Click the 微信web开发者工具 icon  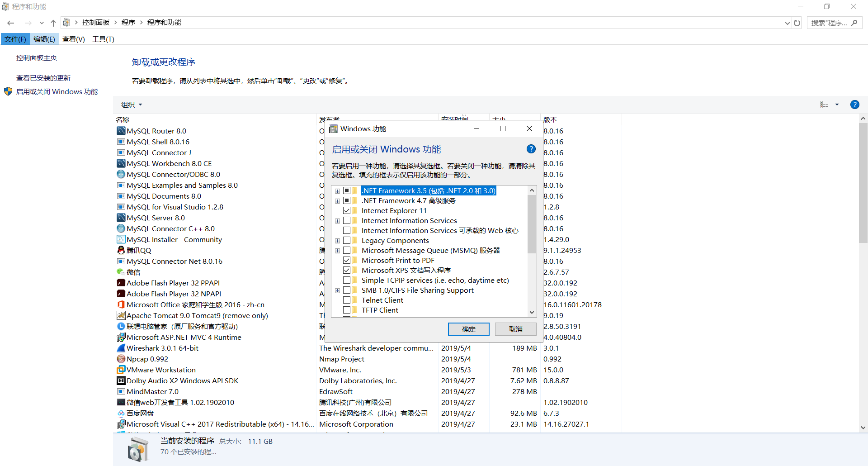121,402
